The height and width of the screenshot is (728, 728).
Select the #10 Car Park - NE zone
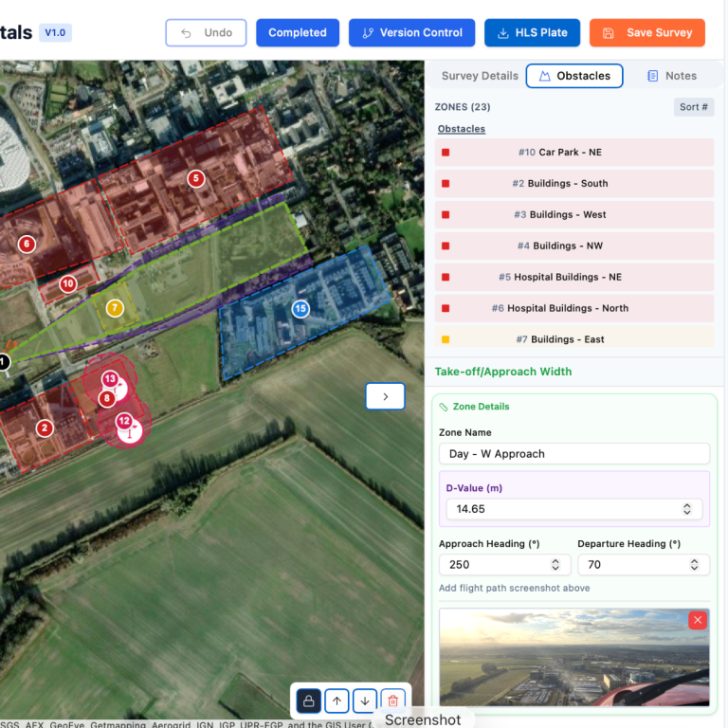573,153
